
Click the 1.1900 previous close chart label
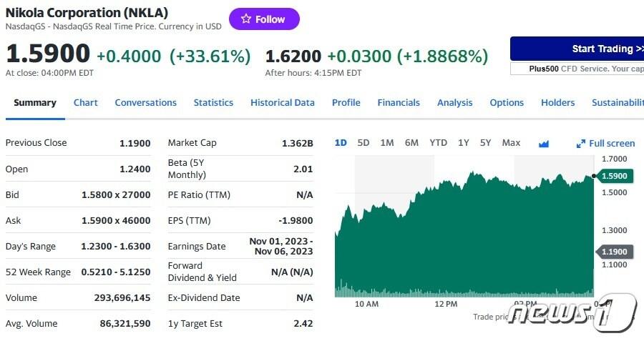point(613,252)
